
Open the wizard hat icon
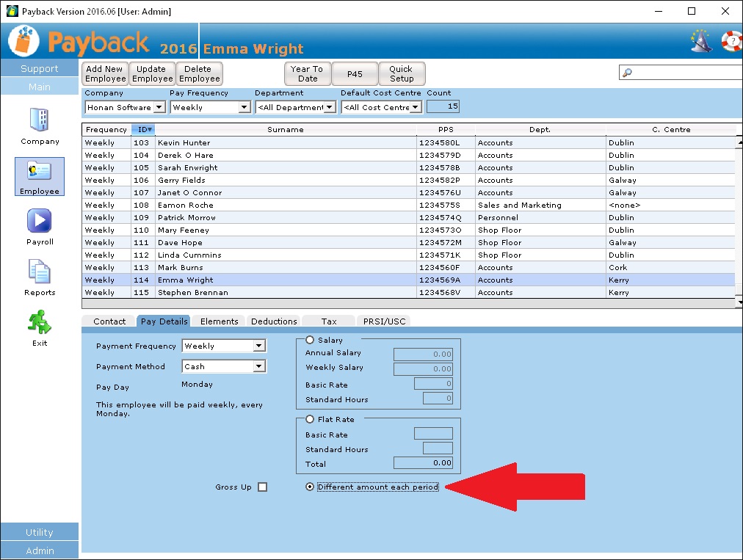[701, 41]
